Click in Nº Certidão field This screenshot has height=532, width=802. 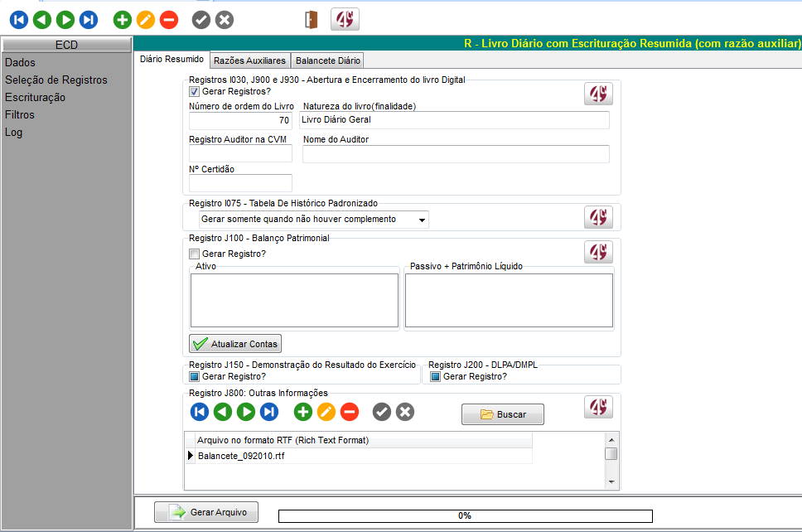(240, 183)
